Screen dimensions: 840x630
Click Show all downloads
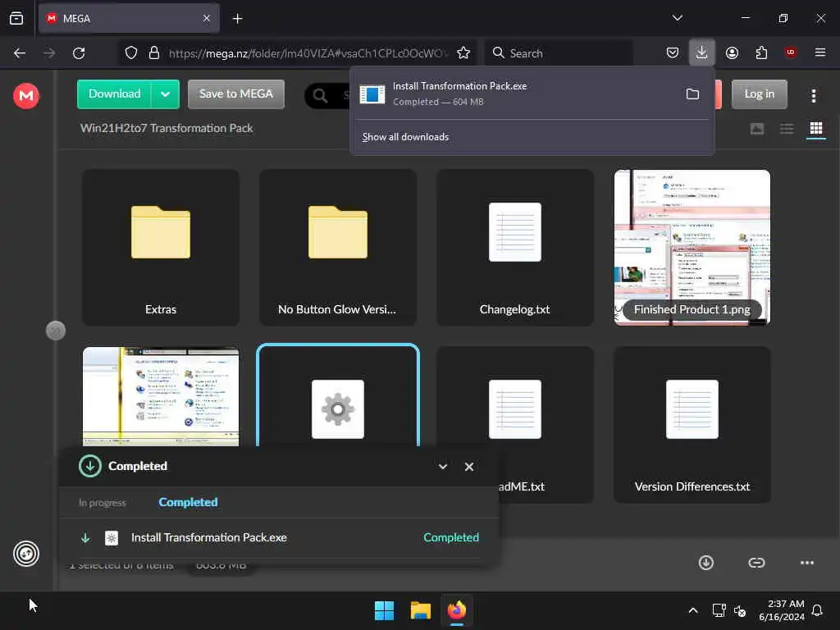405,137
